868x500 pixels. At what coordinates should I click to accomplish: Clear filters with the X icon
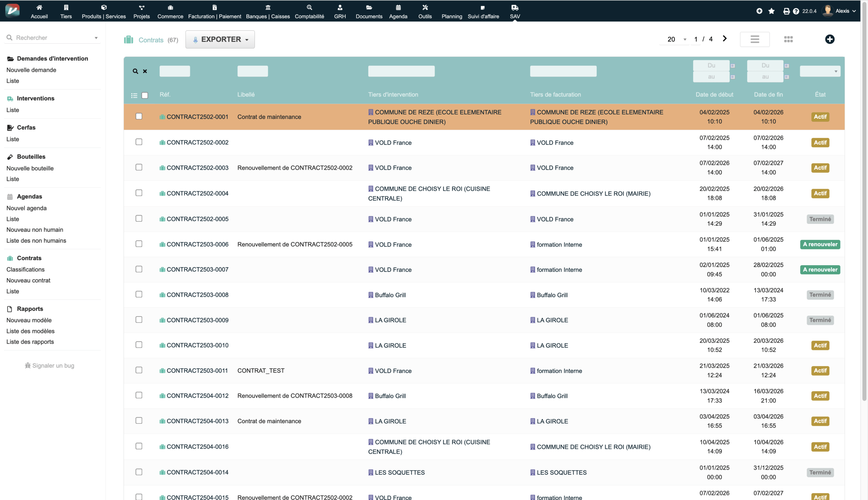tap(145, 71)
